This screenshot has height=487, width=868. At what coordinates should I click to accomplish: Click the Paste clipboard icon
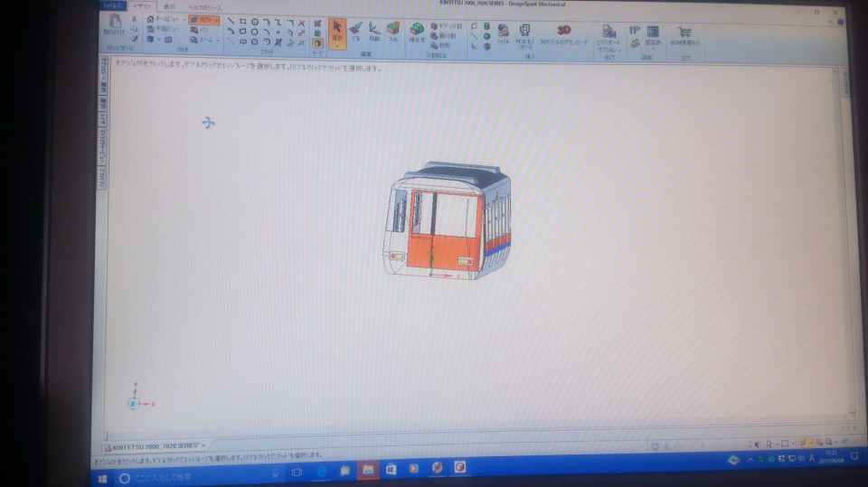115,22
